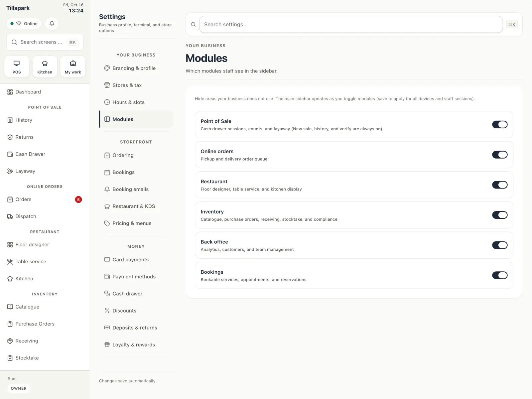532x399 pixels.
Task: Click the Cash Drawer wallet icon in sidebar
Action: tap(10, 154)
